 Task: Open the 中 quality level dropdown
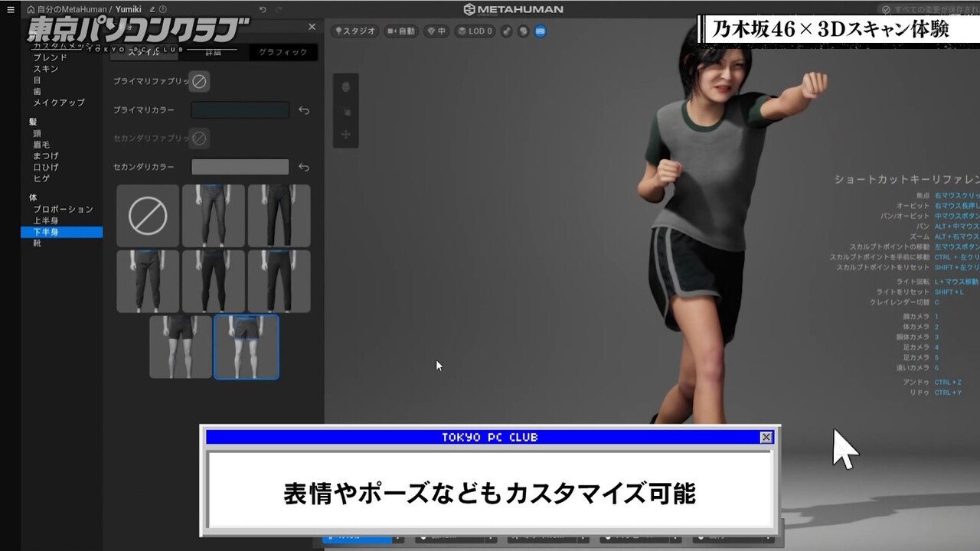click(x=436, y=31)
